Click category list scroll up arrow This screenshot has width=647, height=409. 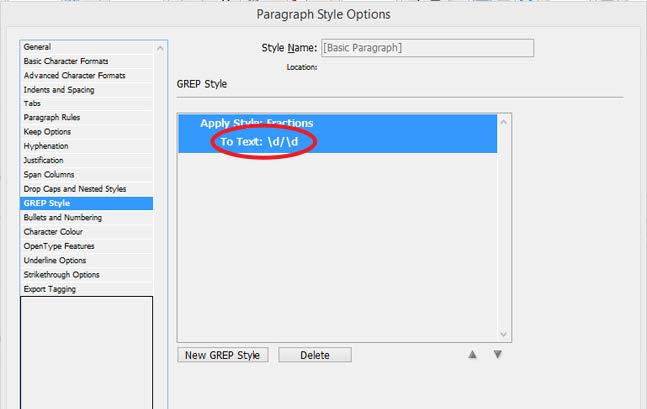tap(160, 48)
